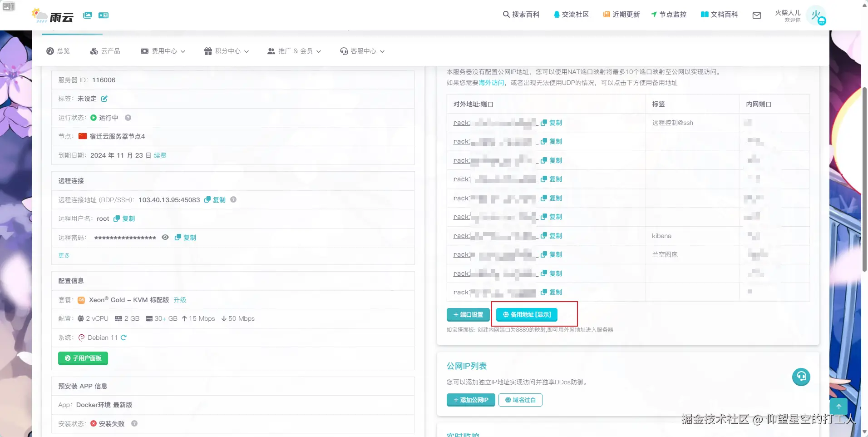The width and height of the screenshot is (868, 437).
Task: Copy address in sixth NAT row
Action: [552, 217]
